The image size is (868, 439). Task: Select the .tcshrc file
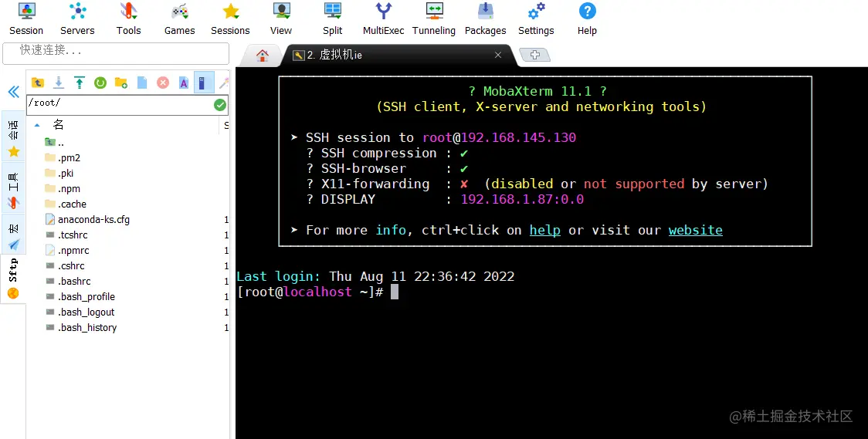point(66,235)
